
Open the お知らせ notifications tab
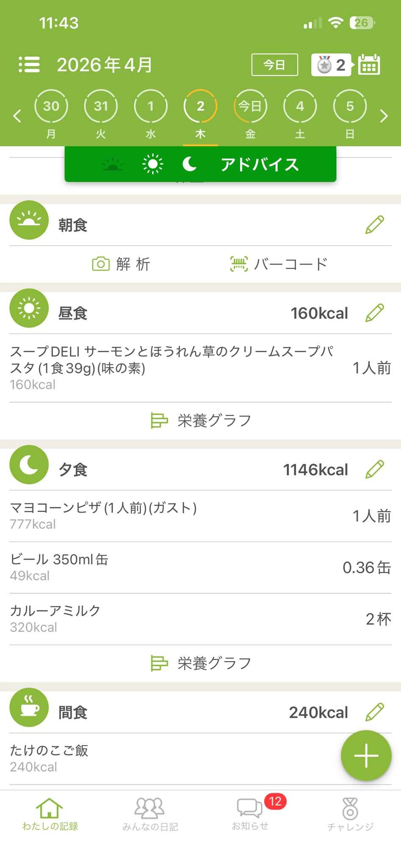coord(250,814)
